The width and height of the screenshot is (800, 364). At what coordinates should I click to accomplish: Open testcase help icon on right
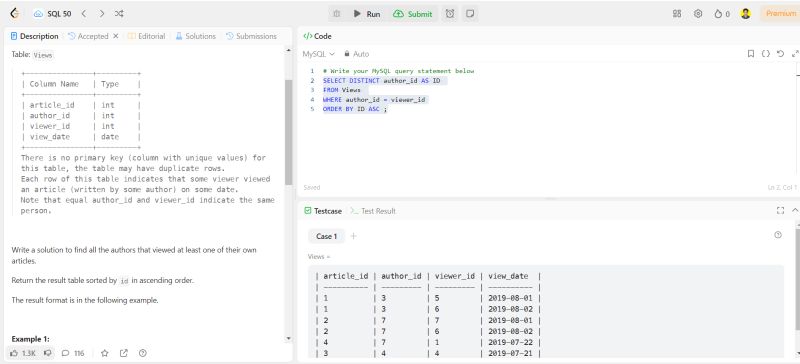778,235
